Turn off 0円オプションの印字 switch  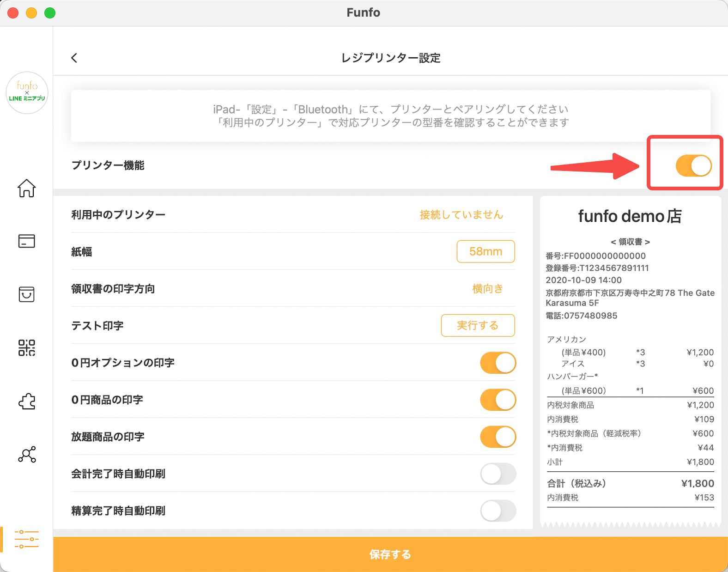click(x=497, y=363)
